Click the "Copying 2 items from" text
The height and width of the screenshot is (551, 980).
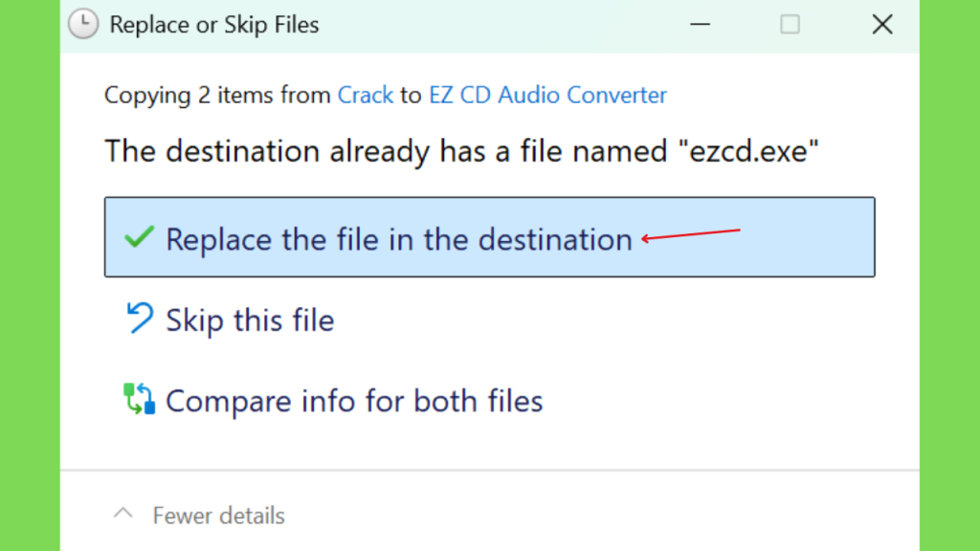pos(217,95)
